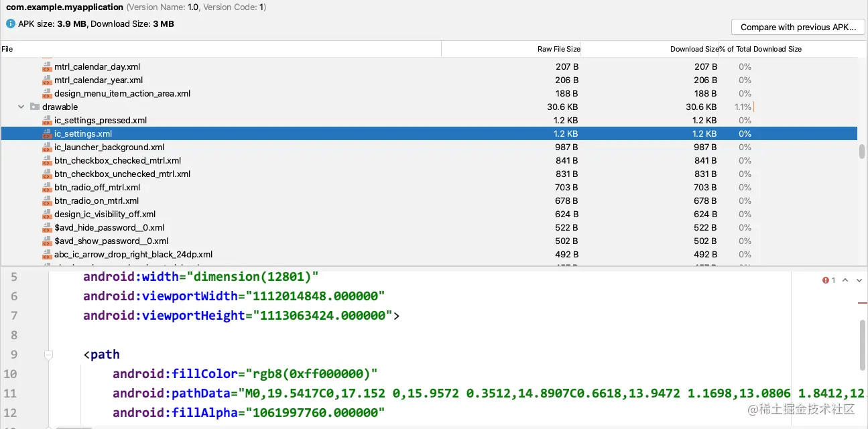Click the android:fillAlpha attribute

[176, 412]
